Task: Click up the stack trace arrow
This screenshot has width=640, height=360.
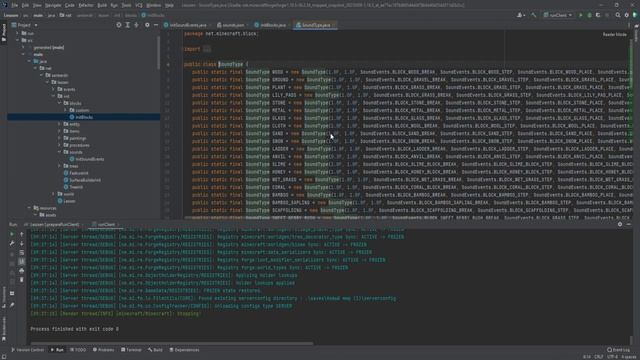Action: click(22, 234)
